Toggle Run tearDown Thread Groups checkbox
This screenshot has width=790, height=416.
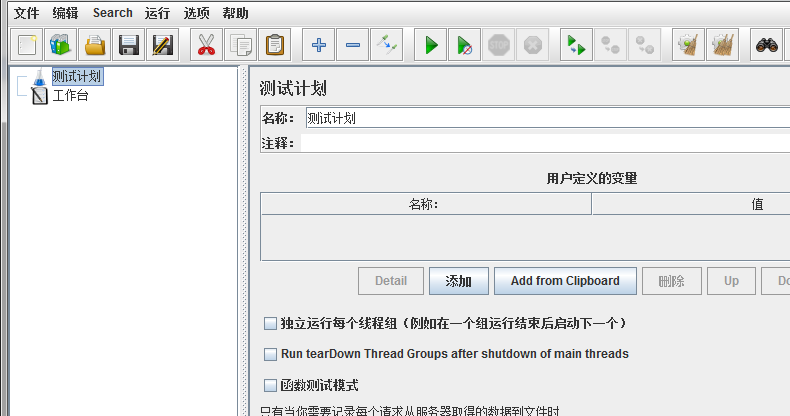(x=270, y=355)
